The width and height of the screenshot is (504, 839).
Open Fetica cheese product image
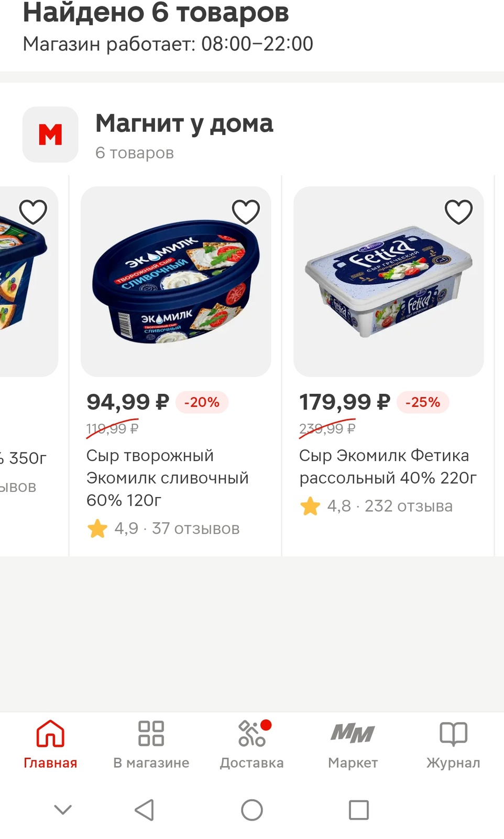388,282
